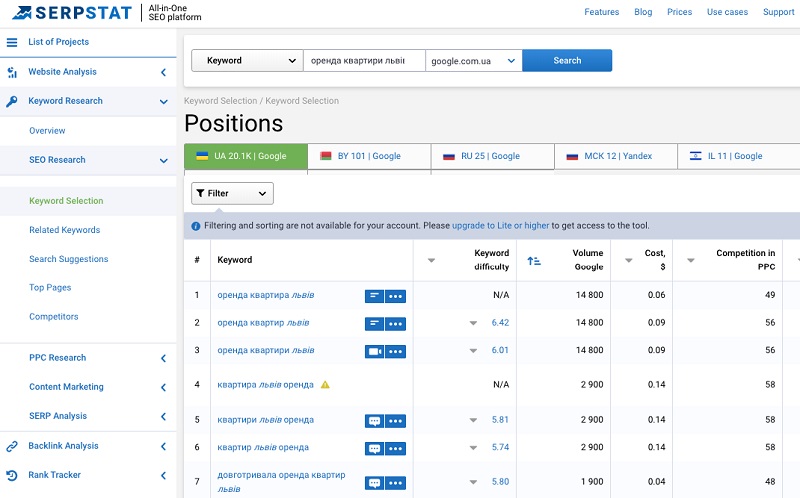Expand Website Analysis section chevron
The image size is (800, 498).
point(163,72)
